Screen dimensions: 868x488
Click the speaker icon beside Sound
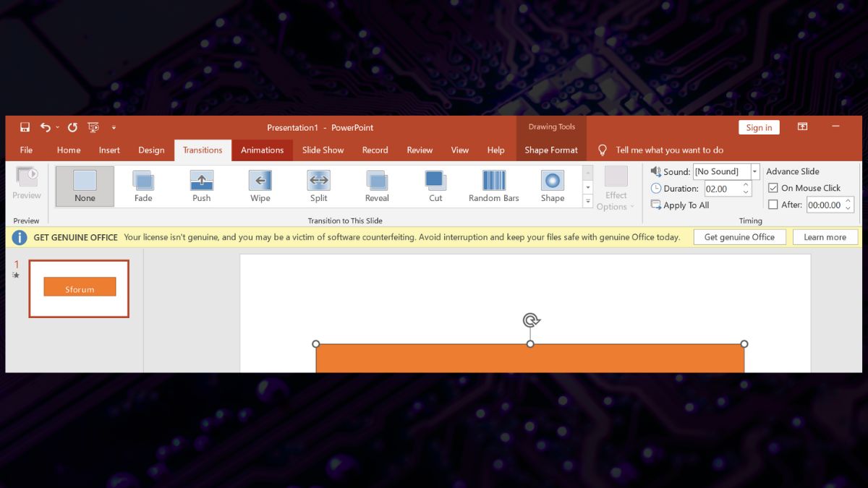[656, 171]
